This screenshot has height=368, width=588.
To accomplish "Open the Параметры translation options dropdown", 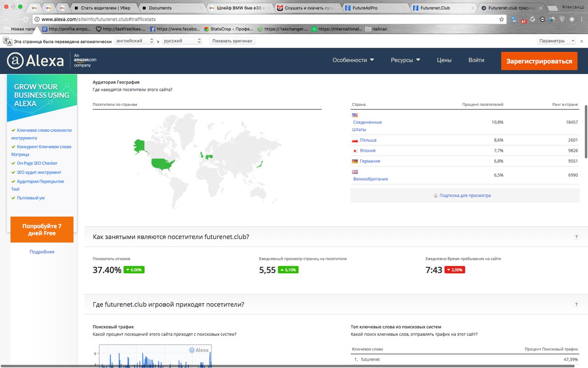I will click(x=556, y=41).
